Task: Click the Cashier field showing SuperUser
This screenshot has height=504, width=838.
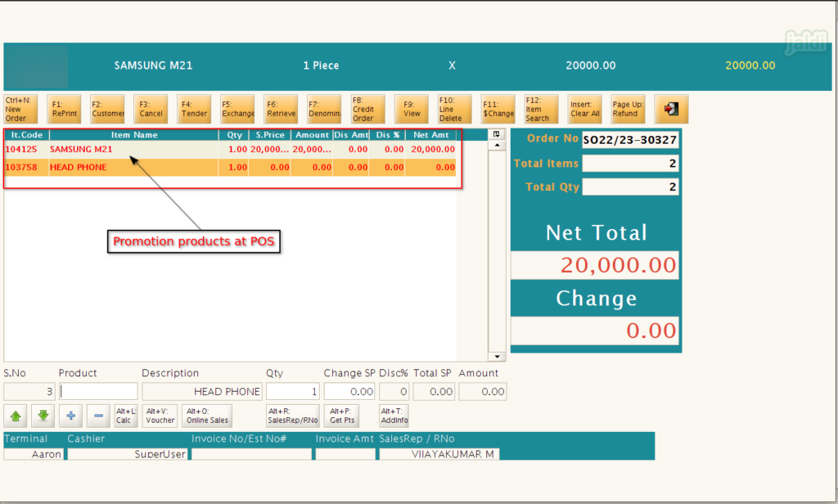Action: 127,454
